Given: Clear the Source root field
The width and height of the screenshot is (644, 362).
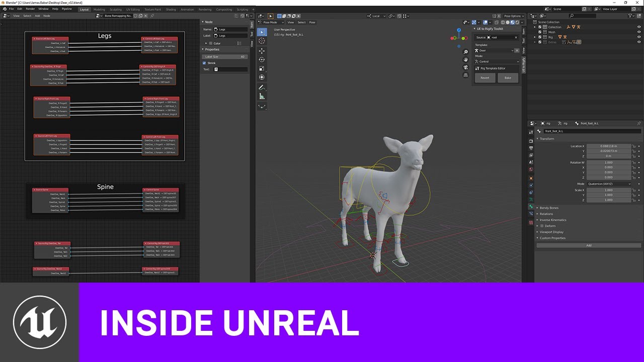Looking at the screenshot, I should 516,37.
